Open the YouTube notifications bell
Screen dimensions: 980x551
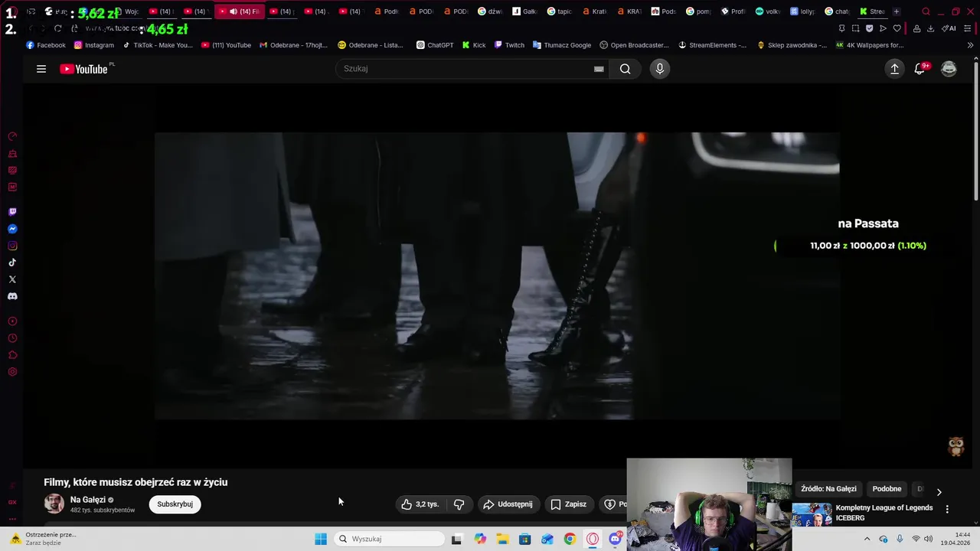click(x=920, y=69)
